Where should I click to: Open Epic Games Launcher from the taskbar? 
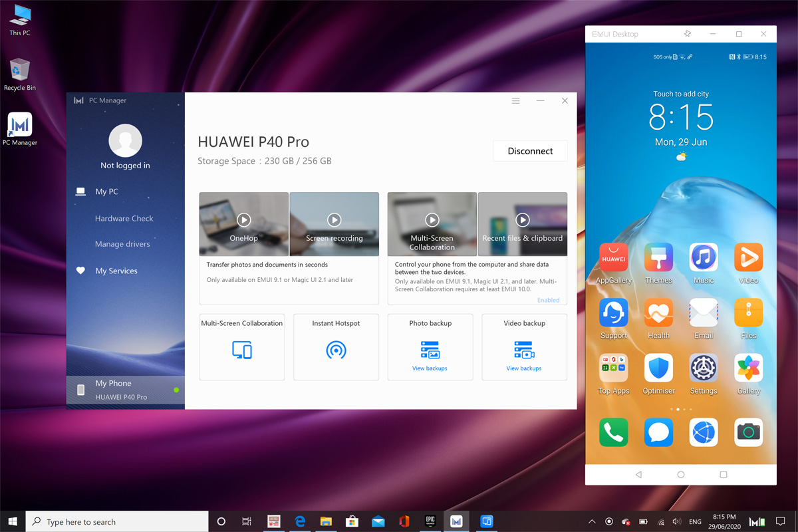pyautogui.click(x=430, y=521)
